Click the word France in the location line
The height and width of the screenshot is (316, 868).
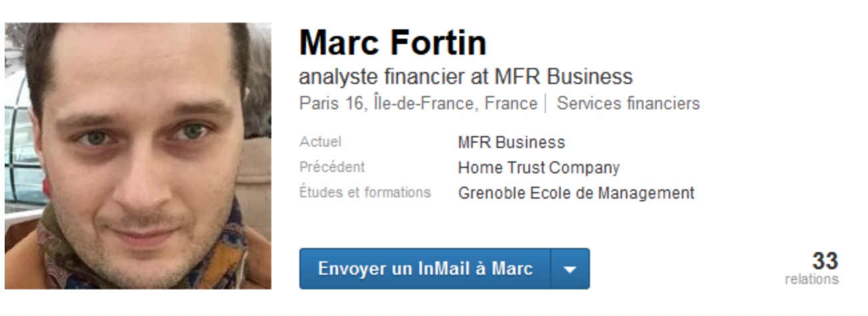pos(511,104)
